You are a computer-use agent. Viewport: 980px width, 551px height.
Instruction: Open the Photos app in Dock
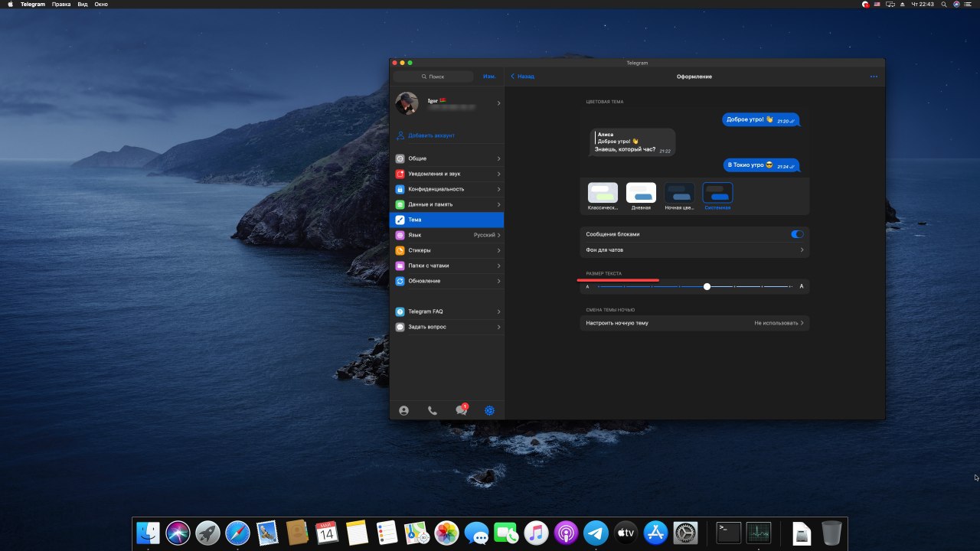446,533
